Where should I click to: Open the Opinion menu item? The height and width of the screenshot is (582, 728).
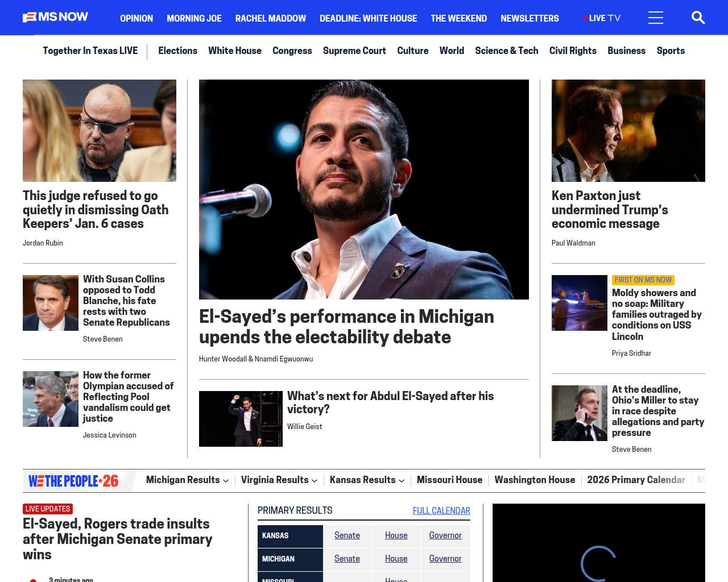tap(136, 18)
